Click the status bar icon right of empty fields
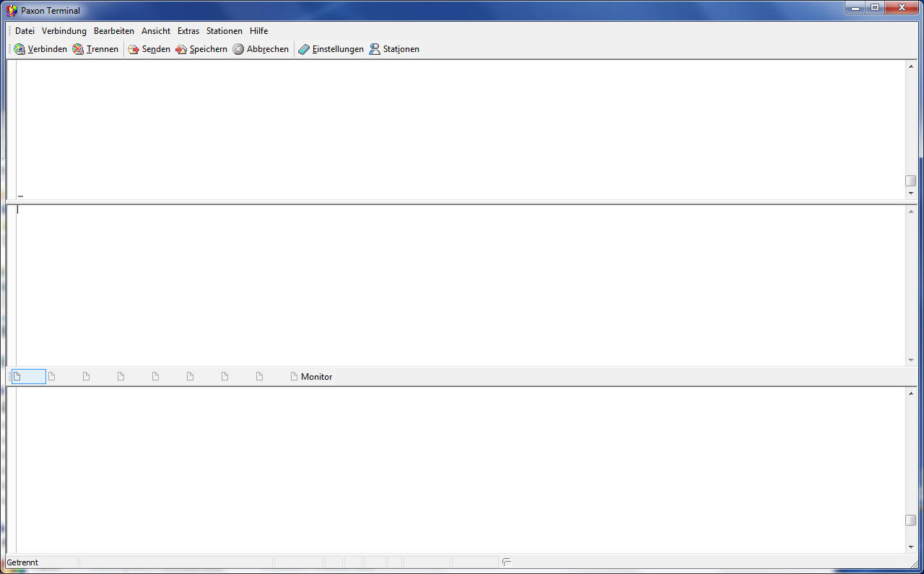924x574 pixels. [507, 562]
